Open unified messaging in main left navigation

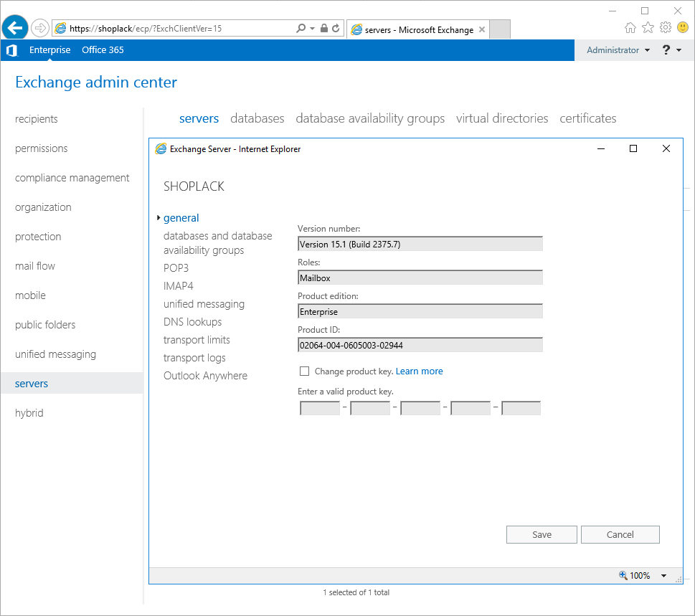55,354
